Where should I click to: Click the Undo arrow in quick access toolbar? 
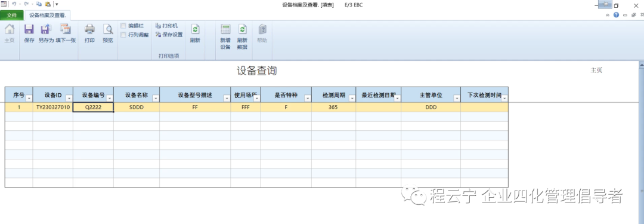coord(14,4)
